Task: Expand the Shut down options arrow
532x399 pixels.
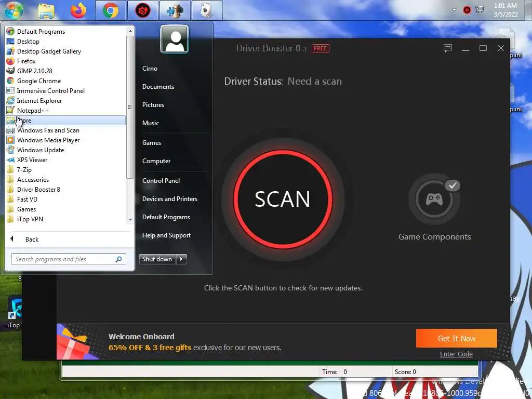Action: [x=181, y=259]
